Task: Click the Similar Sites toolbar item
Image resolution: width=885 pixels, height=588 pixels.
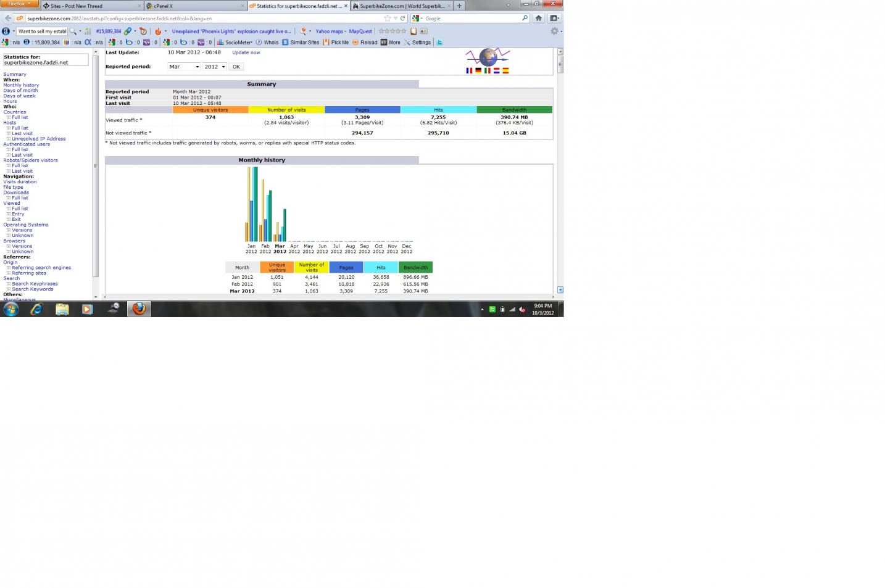Action: coord(301,43)
